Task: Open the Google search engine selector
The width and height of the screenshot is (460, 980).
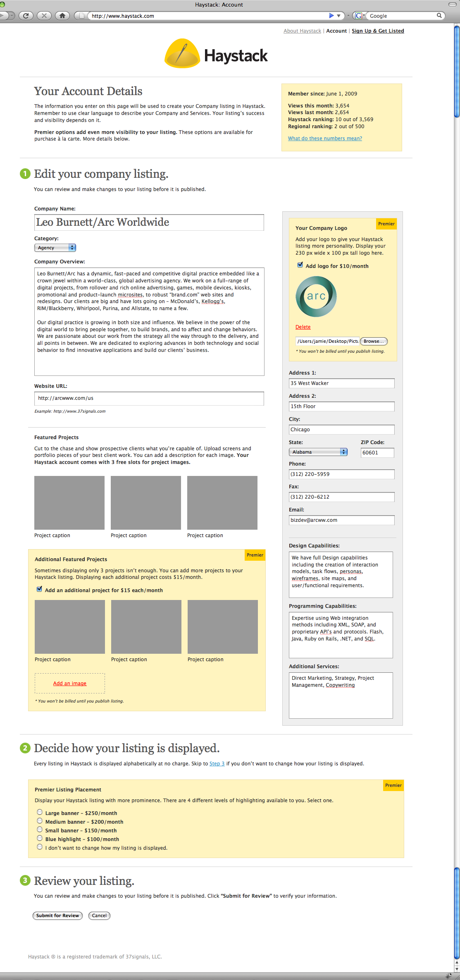Action: [360, 16]
